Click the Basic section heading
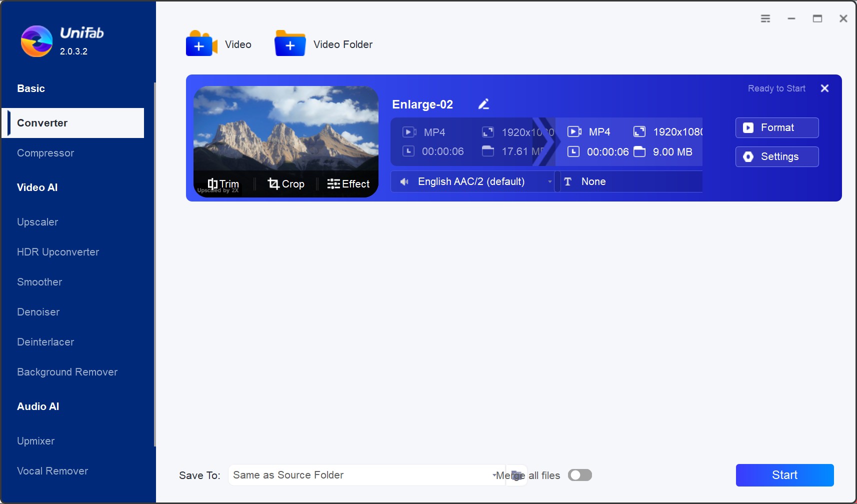This screenshot has width=857, height=504. click(x=31, y=88)
